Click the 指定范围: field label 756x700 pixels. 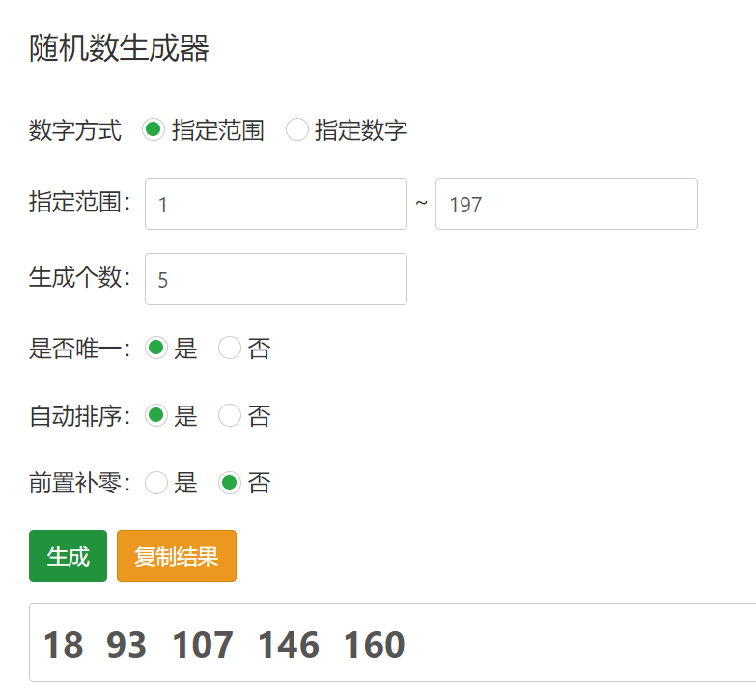80,202
